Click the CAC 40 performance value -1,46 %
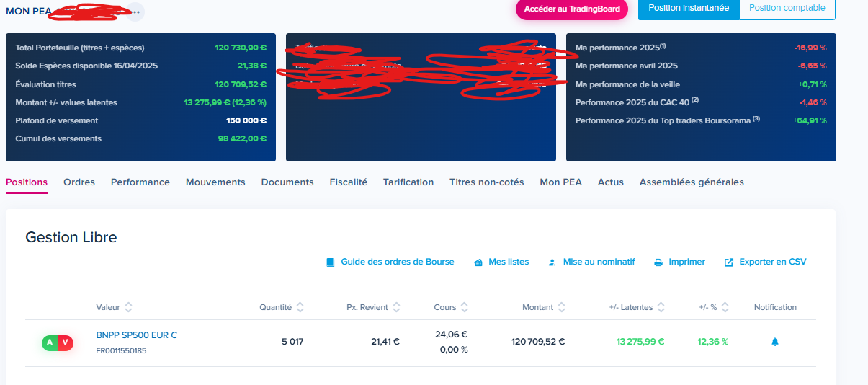Viewport: 868px width, 385px height. pos(812,102)
